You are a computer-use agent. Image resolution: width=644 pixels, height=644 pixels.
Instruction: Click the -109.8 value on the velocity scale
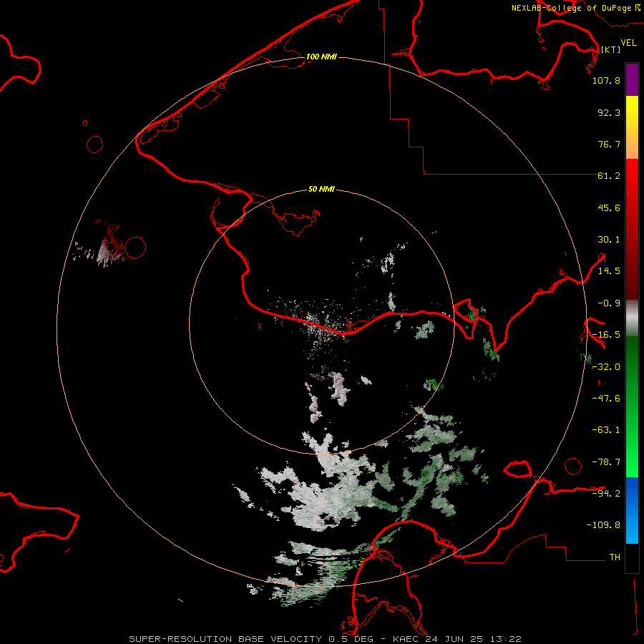[603, 525]
